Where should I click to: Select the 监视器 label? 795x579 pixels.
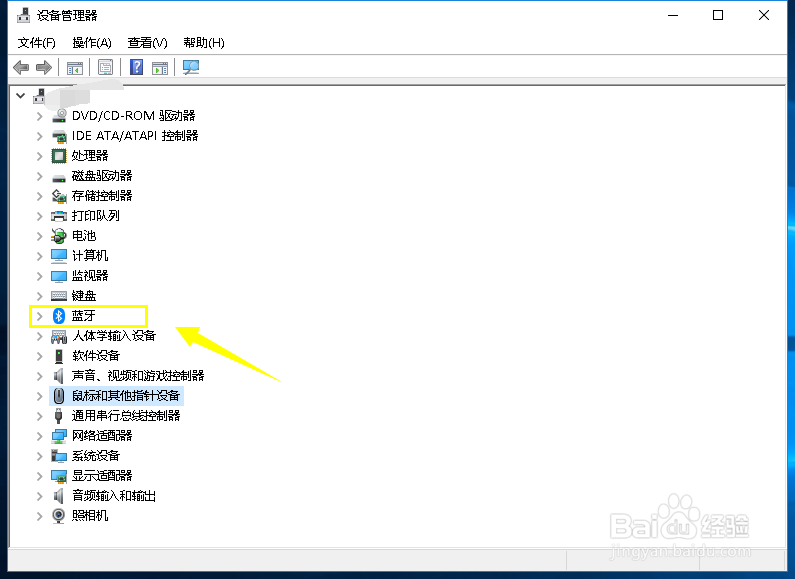90,276
